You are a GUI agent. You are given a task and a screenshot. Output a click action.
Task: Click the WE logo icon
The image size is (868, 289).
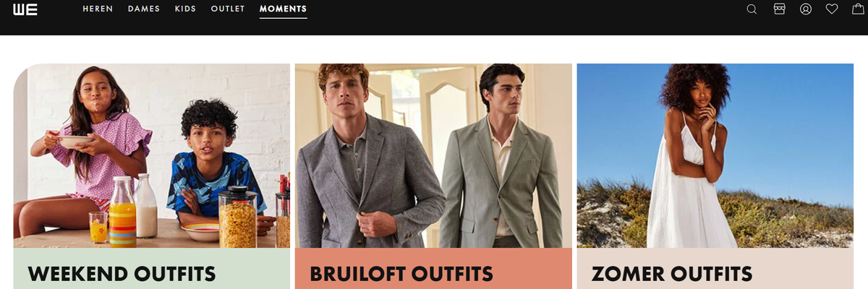(x=25, y=9)
